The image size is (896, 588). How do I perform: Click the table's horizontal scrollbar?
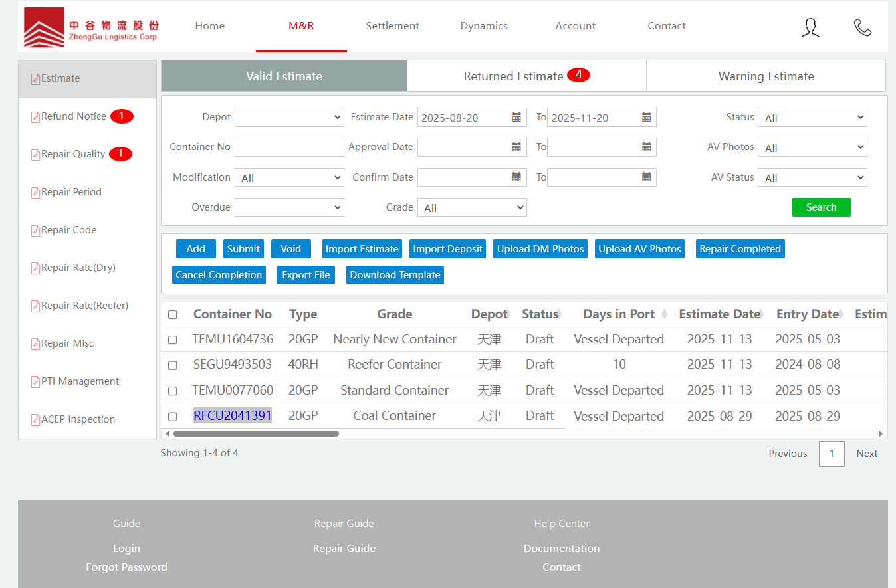(x=256, y=434)
